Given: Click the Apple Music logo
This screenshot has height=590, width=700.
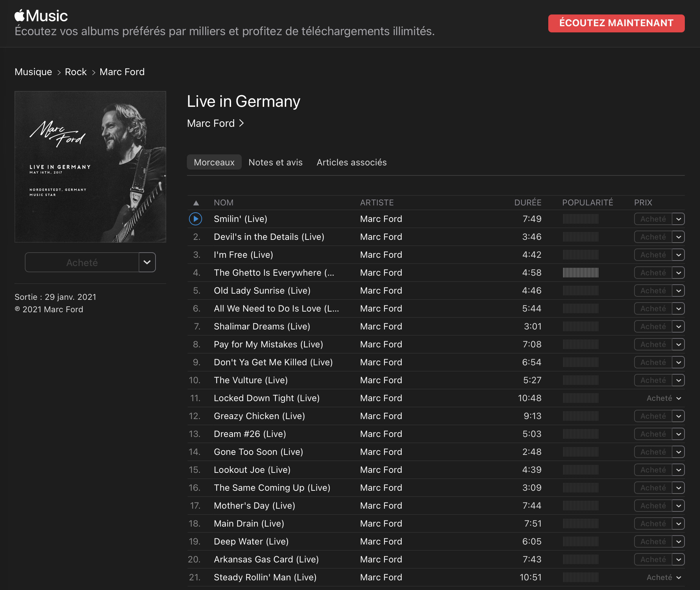Looking at the screenshot, I should (x=41, y=16).
